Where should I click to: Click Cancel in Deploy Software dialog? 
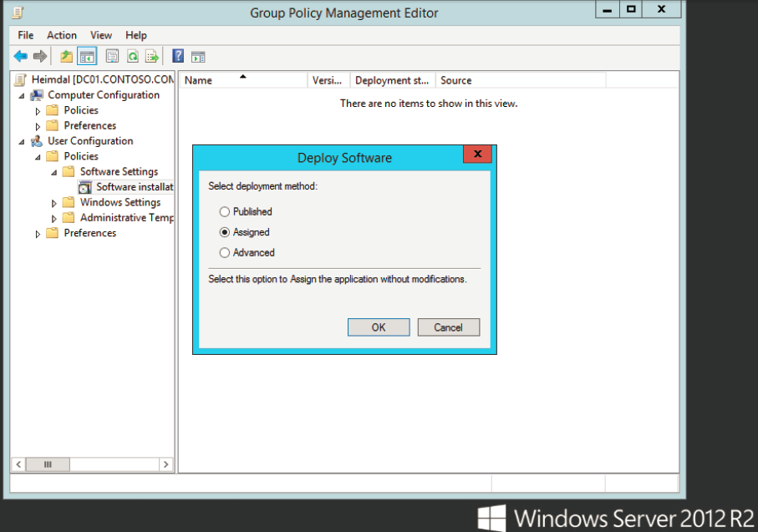[448, 327]
